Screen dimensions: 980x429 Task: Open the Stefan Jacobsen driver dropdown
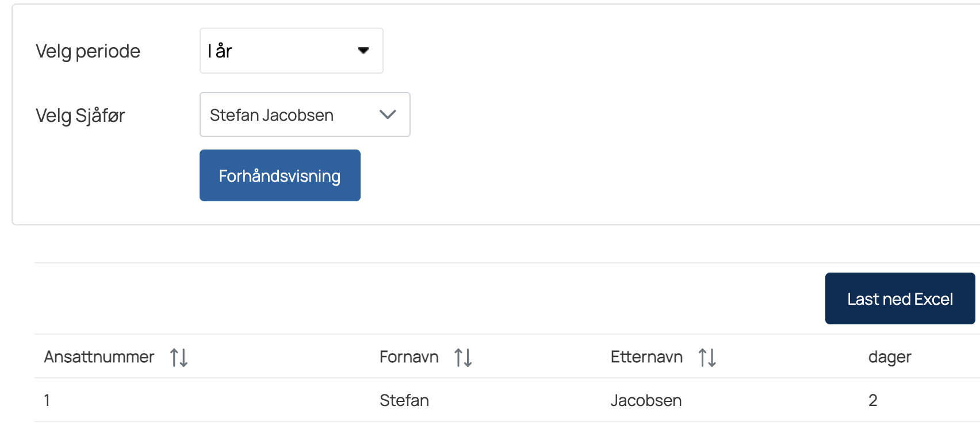pos(304,114)
